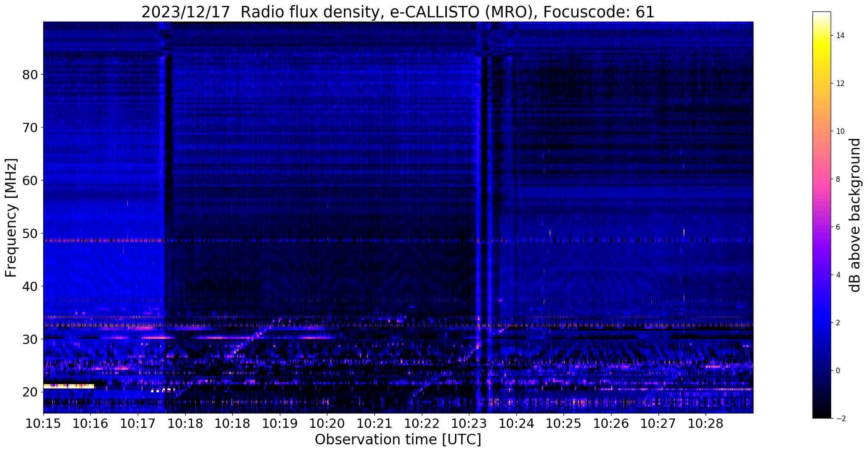This screenshot has width=868, height=452.
Task: Click the 10:21 time tick label
Action: [374, 424]
